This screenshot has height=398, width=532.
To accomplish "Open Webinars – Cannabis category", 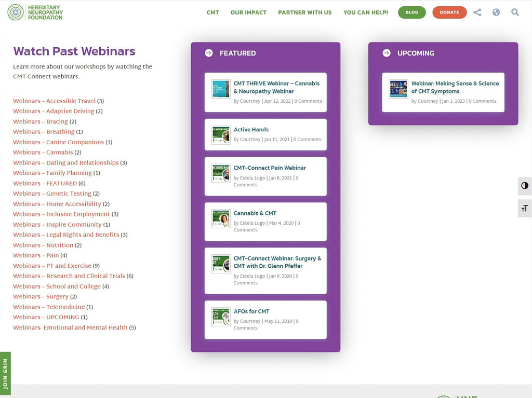I will pos(43,152).
